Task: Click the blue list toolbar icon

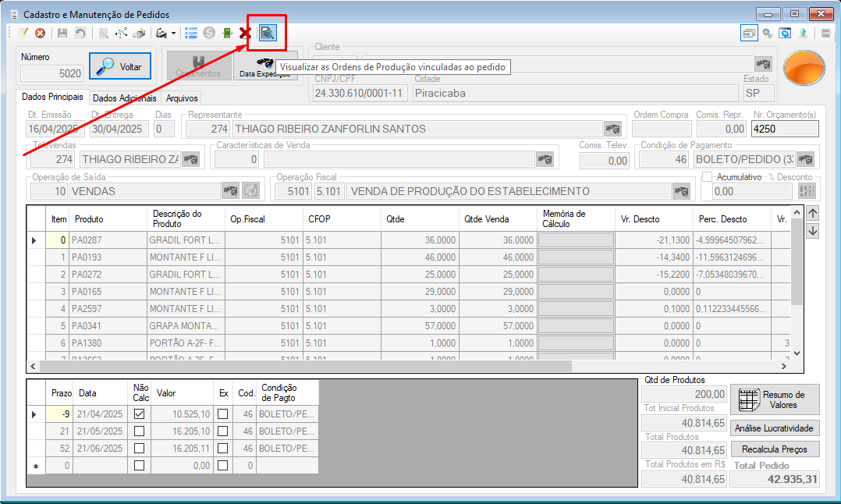Action: (191, 34)
